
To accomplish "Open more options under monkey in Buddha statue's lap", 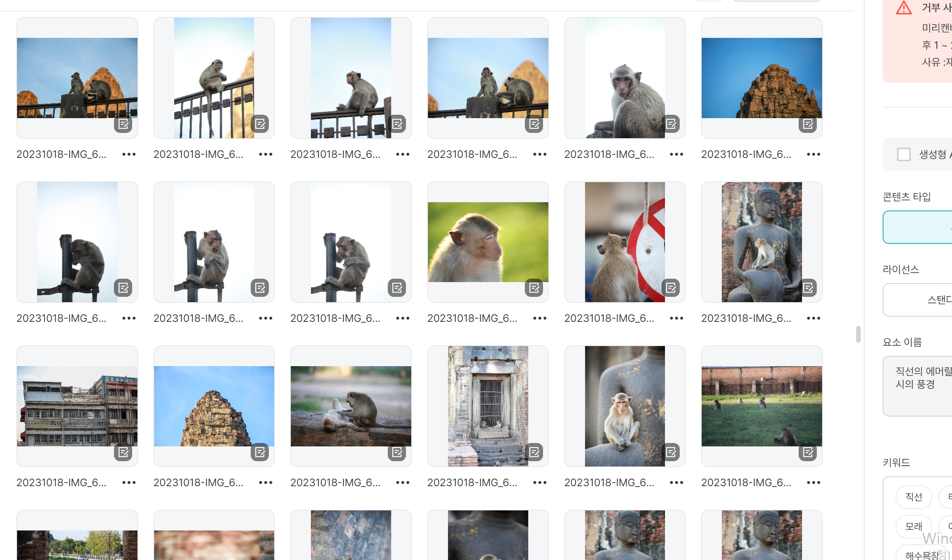I will [x=814, y=318].
